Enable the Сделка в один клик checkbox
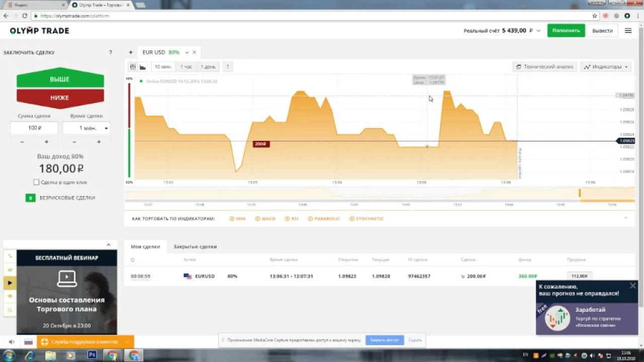Screen dimensions: 644x362 tap(36, 182)
